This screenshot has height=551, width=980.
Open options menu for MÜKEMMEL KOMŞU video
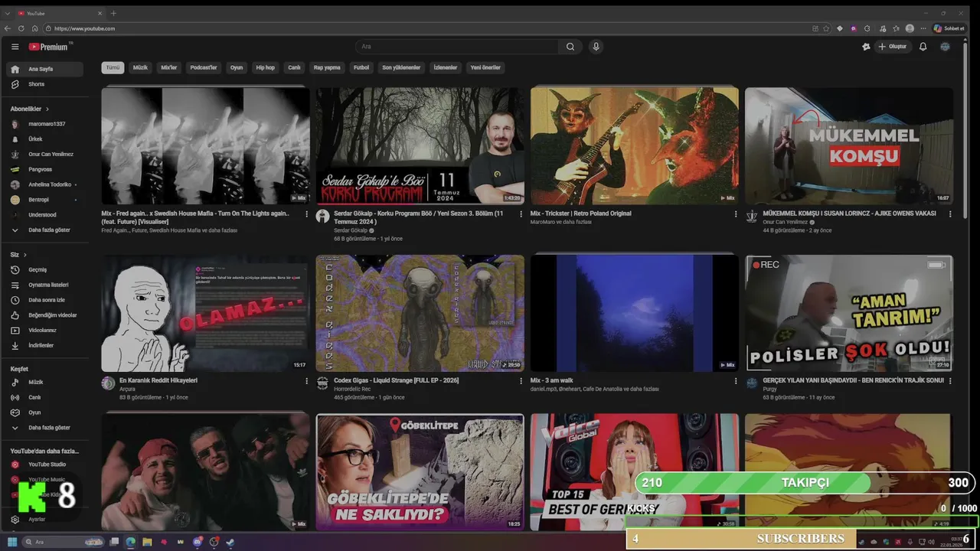(950, 214)
